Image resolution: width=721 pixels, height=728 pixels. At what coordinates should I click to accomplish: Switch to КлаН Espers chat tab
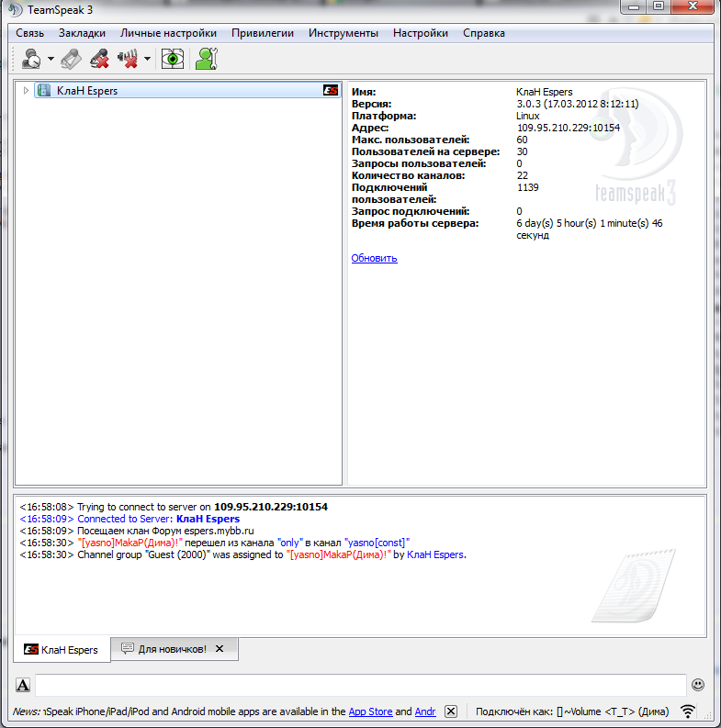coord(62,650)
